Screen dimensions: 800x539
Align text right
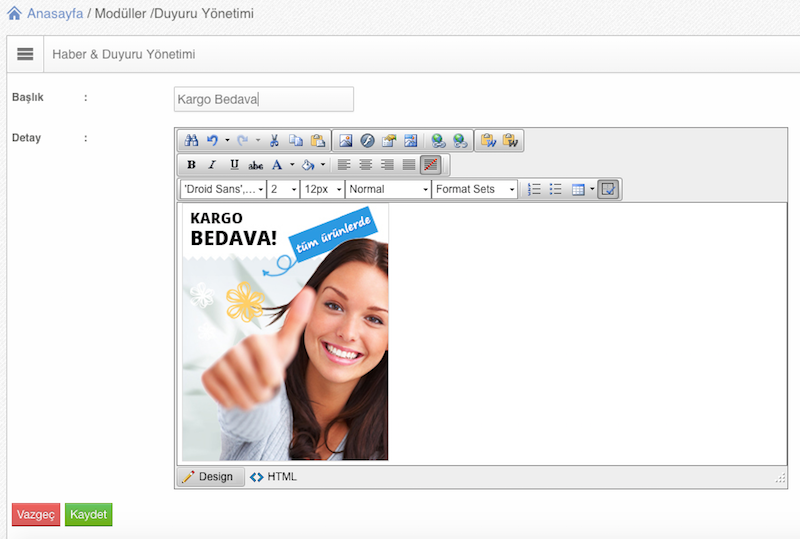coord(387,165)
